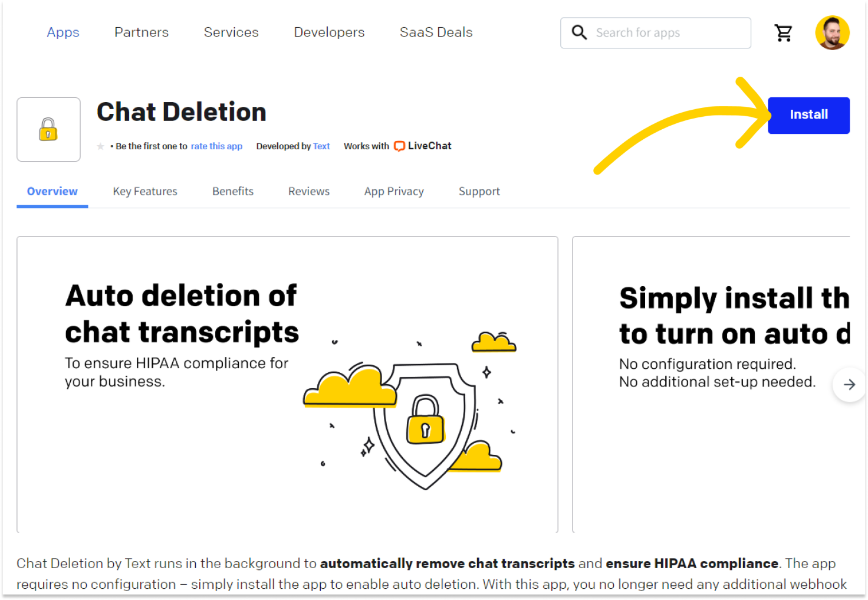Open the SaaS Deals menu
868x600 pixels.
(x=436, y=32)
